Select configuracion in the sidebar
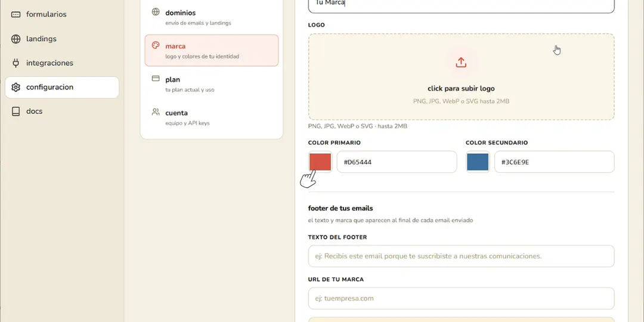This screenshot has height=322, width=644. [x=62, y=87]
